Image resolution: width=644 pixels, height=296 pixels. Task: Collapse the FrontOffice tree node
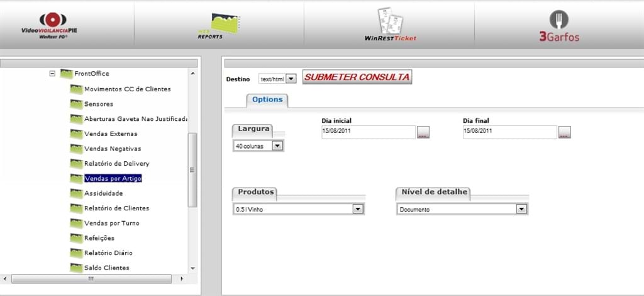coord(52,74)
